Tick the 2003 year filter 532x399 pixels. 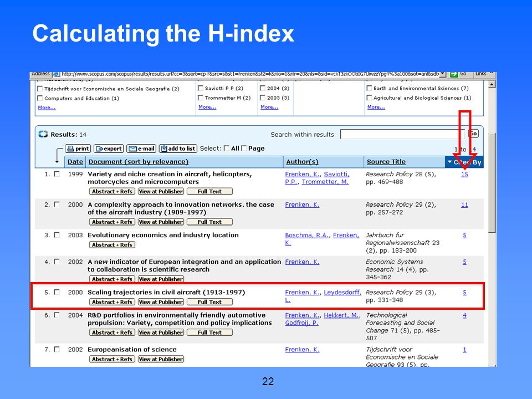point(263,98)
